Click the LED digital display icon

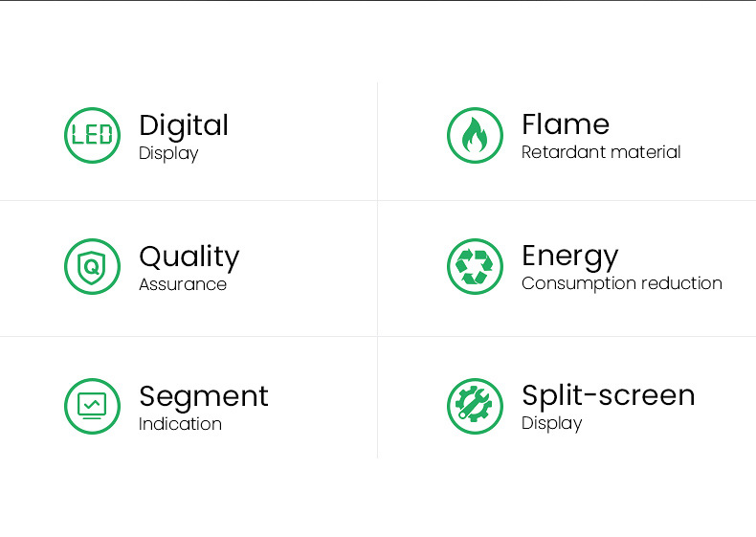coord(92,136)
